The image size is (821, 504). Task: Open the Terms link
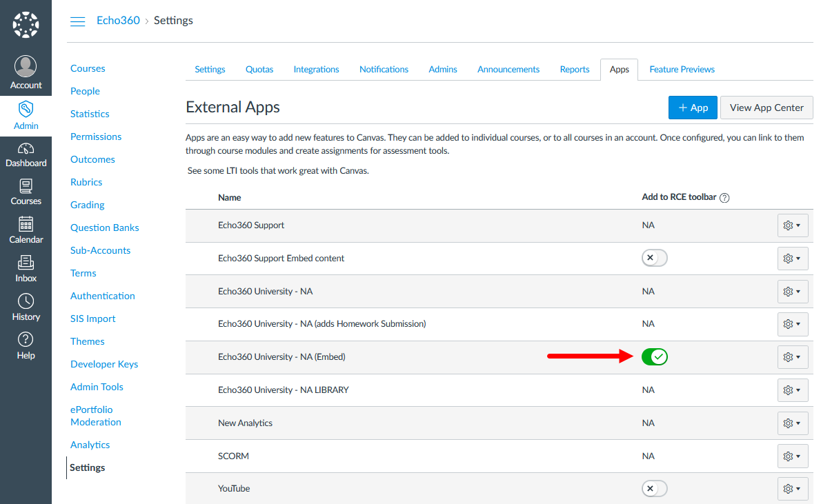83,273
